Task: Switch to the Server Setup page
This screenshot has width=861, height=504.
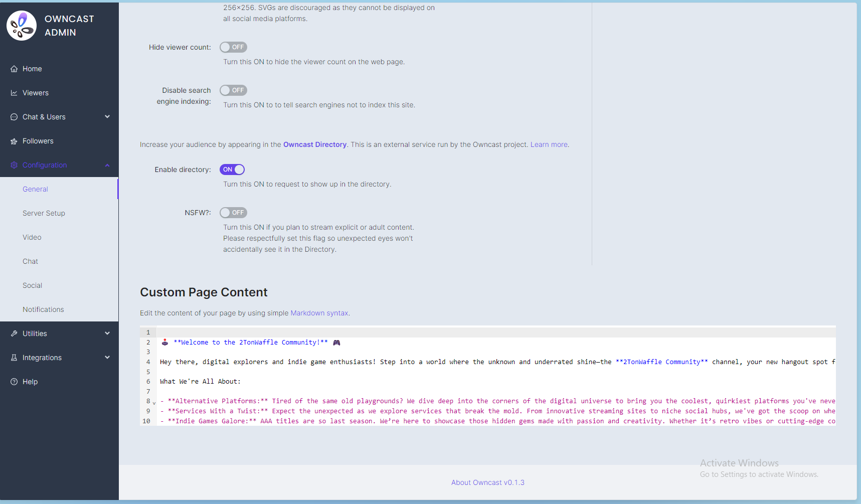Action: [x=44, y=213]
